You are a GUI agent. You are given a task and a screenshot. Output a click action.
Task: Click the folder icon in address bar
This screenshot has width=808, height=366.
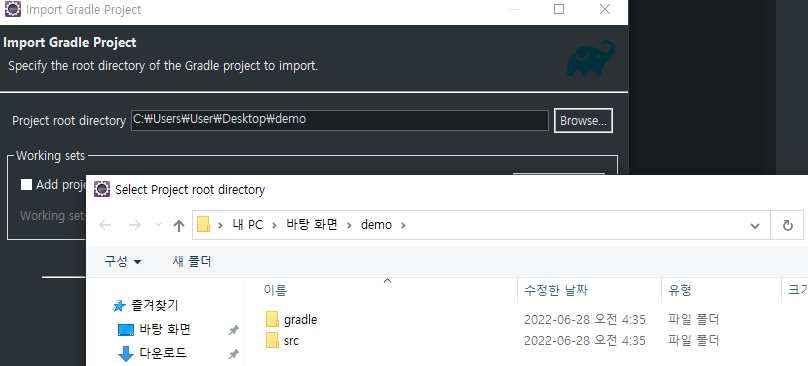204,225
